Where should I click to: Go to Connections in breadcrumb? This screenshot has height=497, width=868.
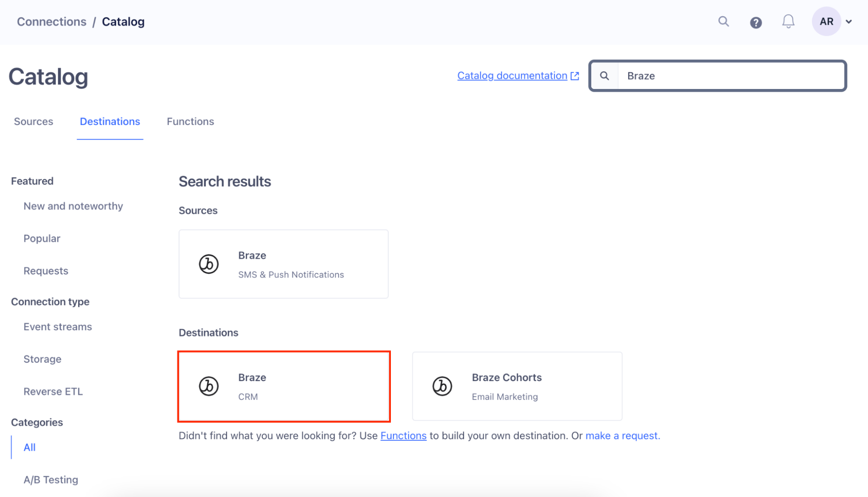tap(52, 22)
